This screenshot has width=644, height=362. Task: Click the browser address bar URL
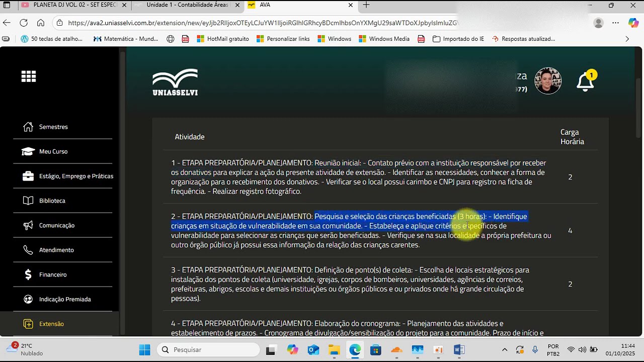pyautogui.click(x=263, y=23)
